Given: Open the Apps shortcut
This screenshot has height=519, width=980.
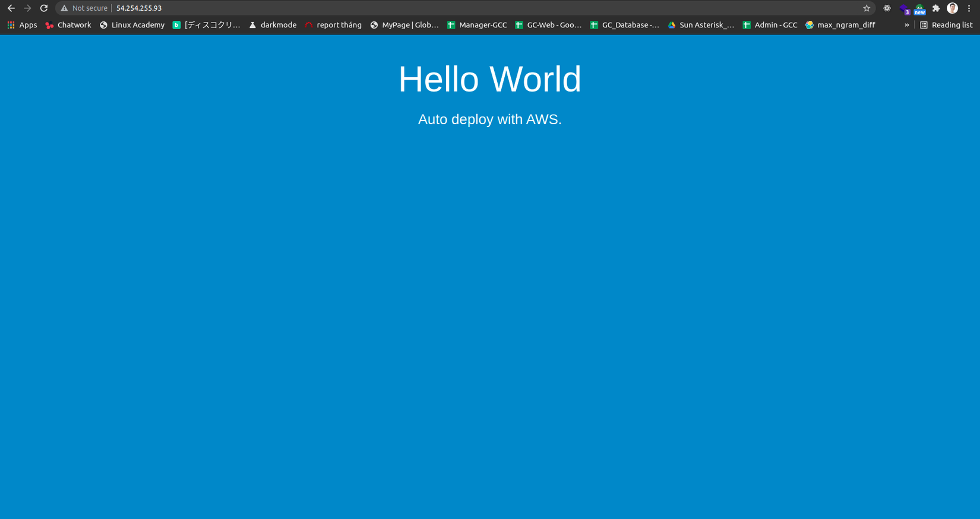Looking at the screenshot, I should 22,25.
